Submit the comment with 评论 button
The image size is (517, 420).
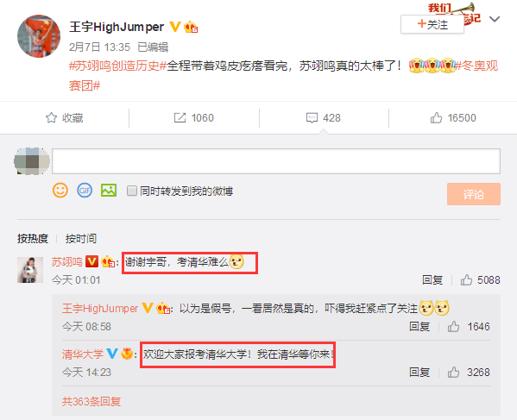[x=474, y=194]
